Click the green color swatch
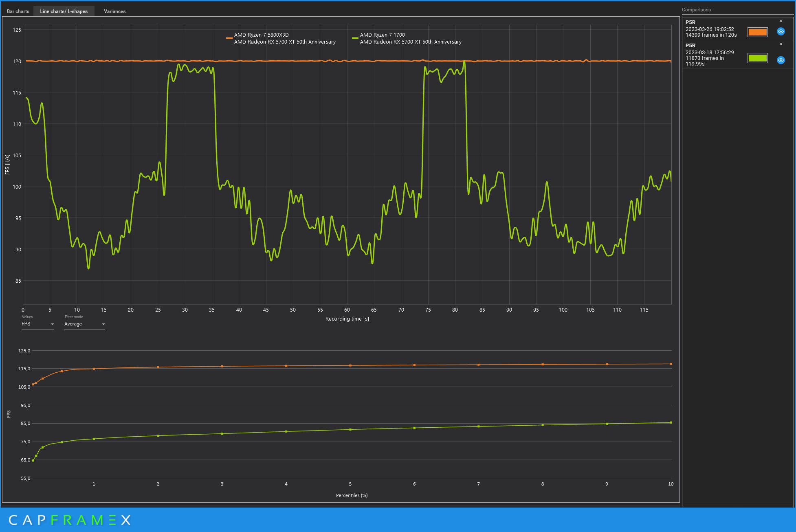 pyautogui.click(x=757, y=58)
